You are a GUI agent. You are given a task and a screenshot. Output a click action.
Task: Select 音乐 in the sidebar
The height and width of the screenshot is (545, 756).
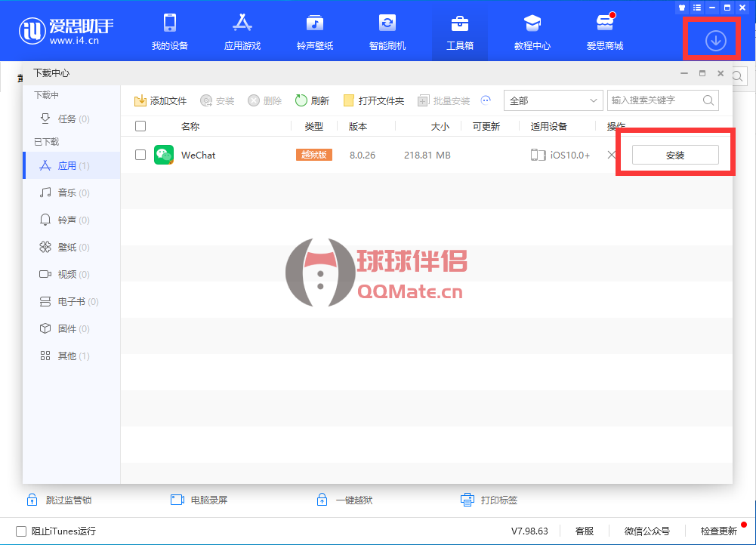point(66,193)
